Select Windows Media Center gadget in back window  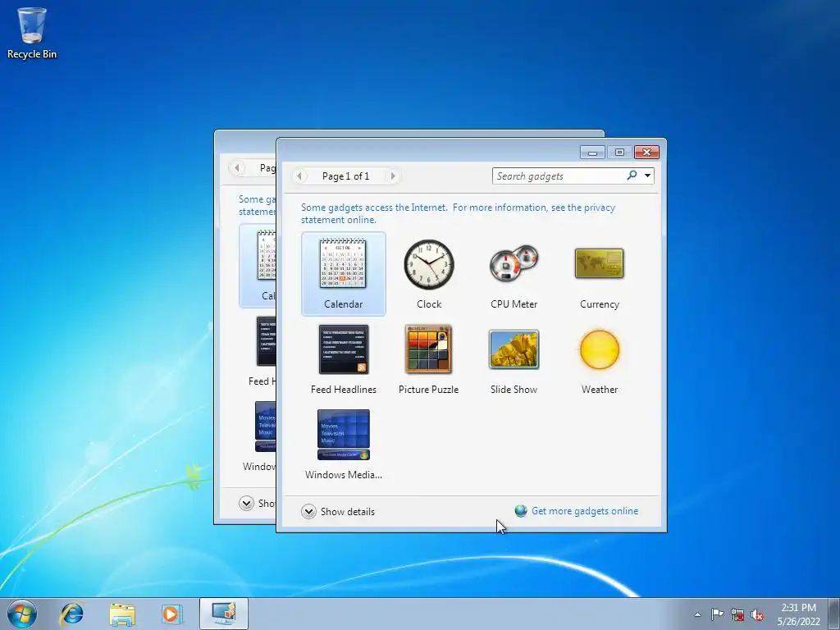pyautogui.click(x=259, y=436)
